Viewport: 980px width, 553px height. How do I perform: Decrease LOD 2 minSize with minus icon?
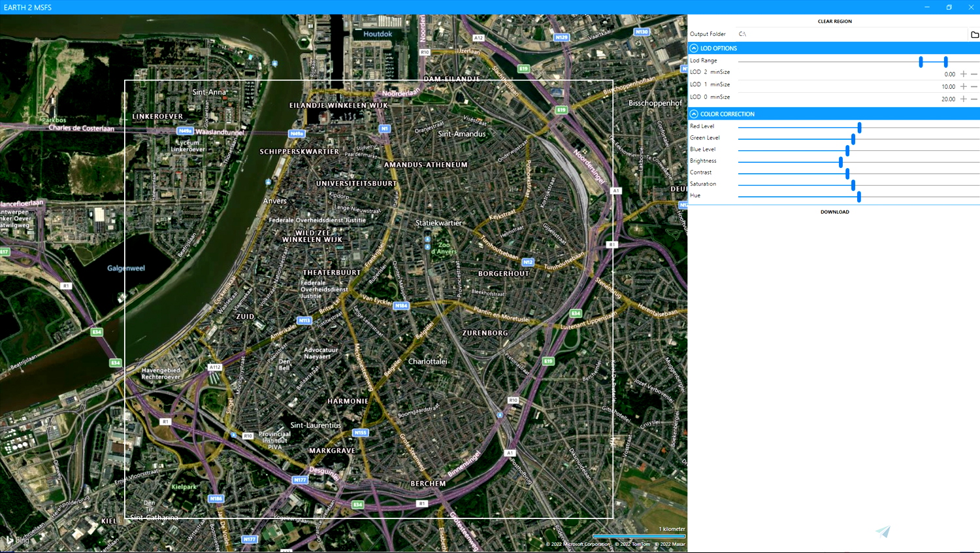(973, 74)
